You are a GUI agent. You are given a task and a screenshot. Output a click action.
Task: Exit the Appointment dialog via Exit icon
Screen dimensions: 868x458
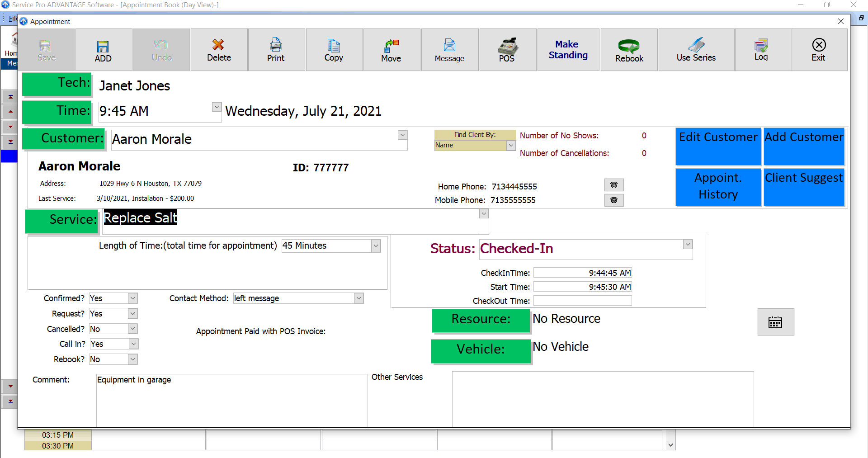pos(819,50)
